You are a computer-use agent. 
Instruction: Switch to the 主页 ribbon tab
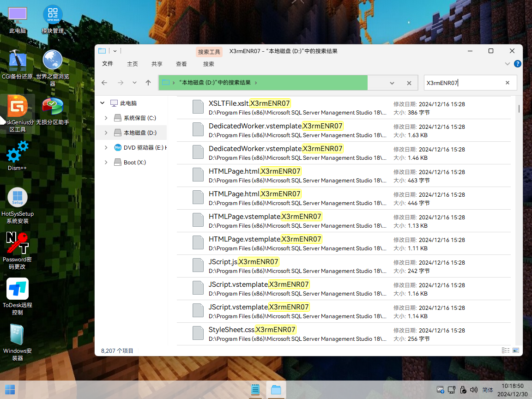point(133,64)
